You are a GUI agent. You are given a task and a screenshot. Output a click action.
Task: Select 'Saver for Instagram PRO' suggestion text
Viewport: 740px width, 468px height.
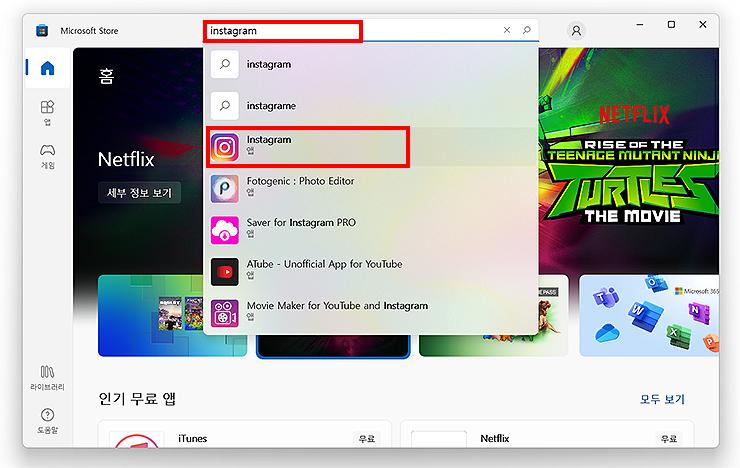coord(301,223)
